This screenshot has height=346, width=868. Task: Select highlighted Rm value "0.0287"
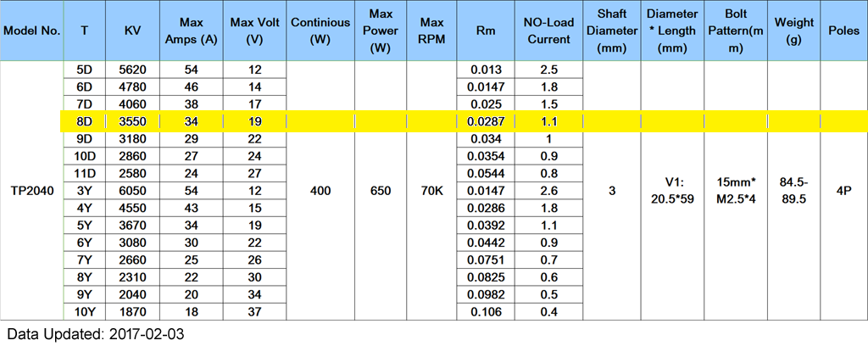point(485,121)
